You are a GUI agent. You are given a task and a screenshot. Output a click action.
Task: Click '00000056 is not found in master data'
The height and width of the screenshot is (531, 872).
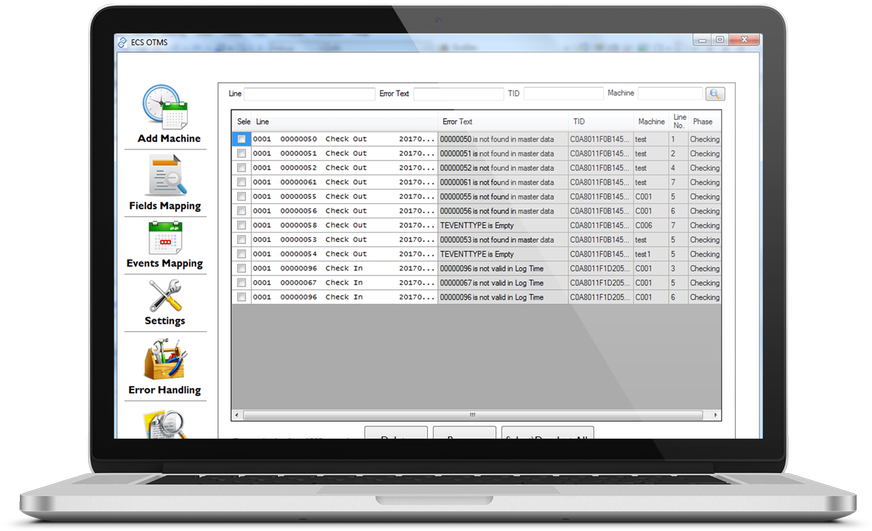coord(497,211)
